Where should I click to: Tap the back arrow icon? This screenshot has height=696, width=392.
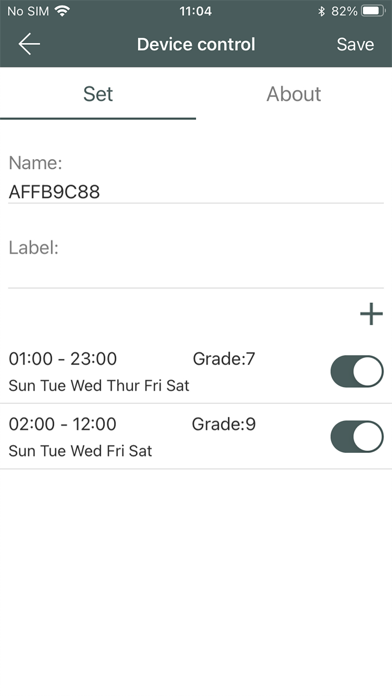point(29,44)
